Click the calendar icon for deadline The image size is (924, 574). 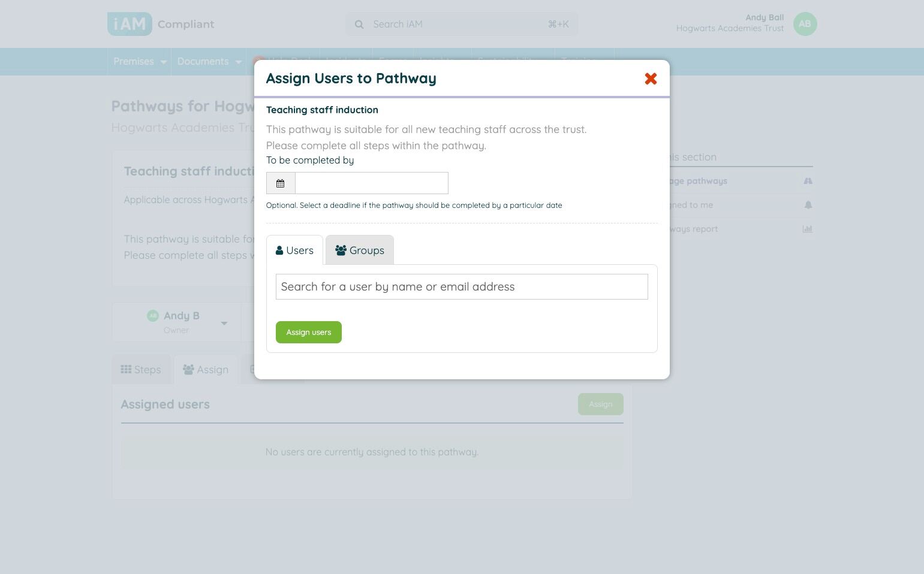[x=281, y=183]
